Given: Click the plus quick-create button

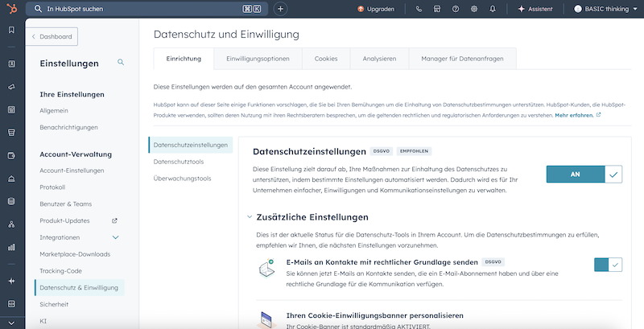Looking at the screenshot, I should [280, 9].
